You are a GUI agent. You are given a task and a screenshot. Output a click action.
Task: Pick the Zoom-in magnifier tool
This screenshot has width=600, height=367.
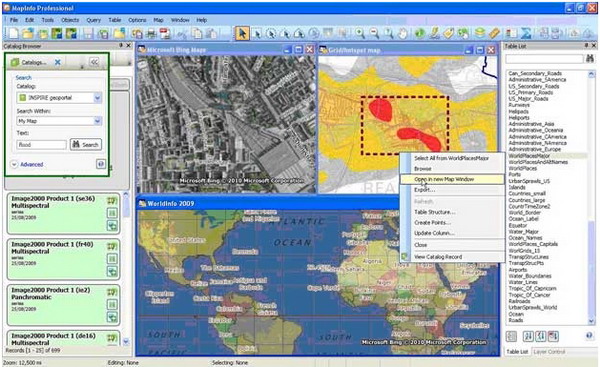(x=360, y=33)
